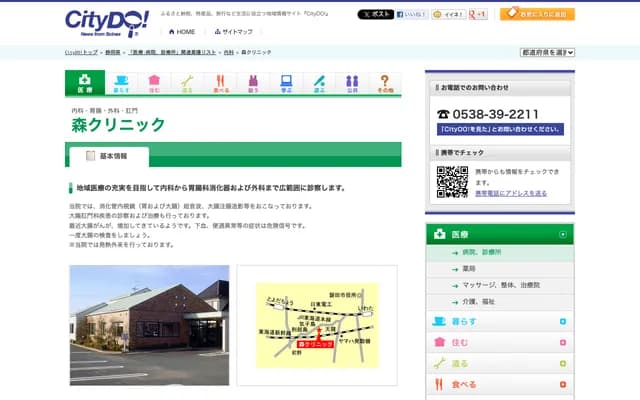Click the 内科 breadcrumb link
Screen dimensions: 640x400
coord(229,52)
